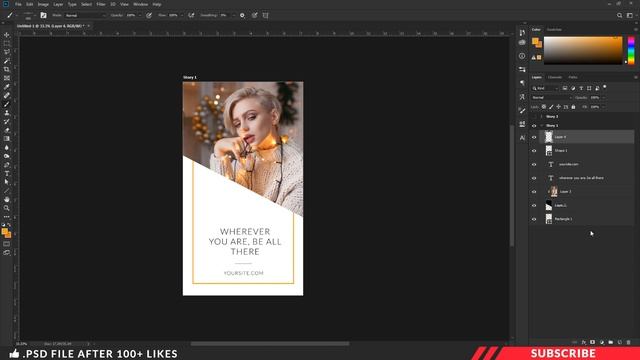Toggle Quick Mask mode icon
Viewport: 640px width, 360px height.
(7, 244)
